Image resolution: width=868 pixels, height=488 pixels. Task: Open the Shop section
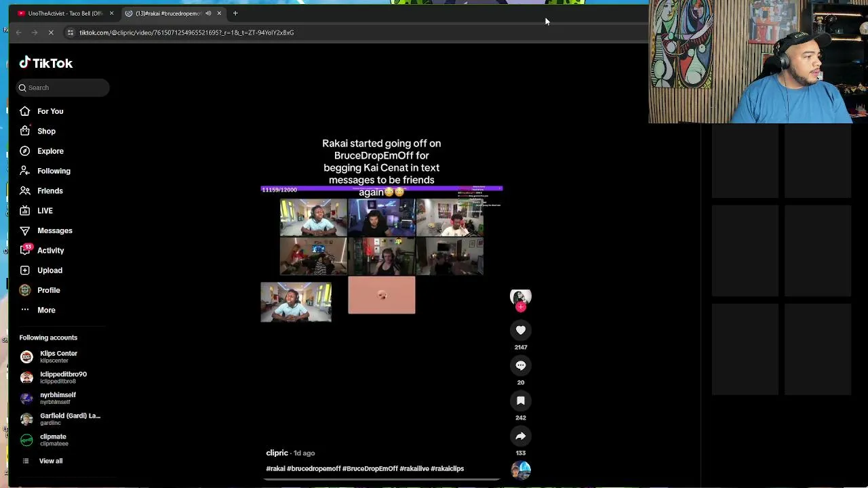pyautogui.click(x=46, y=131)
